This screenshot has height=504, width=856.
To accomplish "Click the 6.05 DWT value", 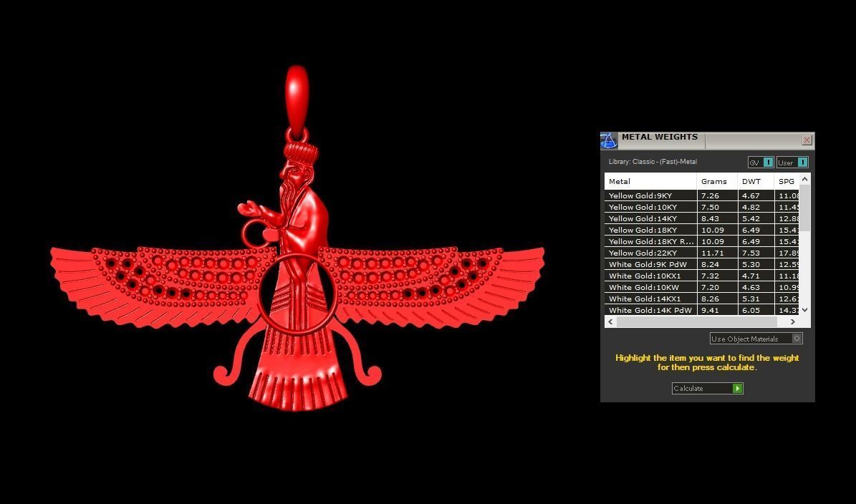I will coord(751,310).
